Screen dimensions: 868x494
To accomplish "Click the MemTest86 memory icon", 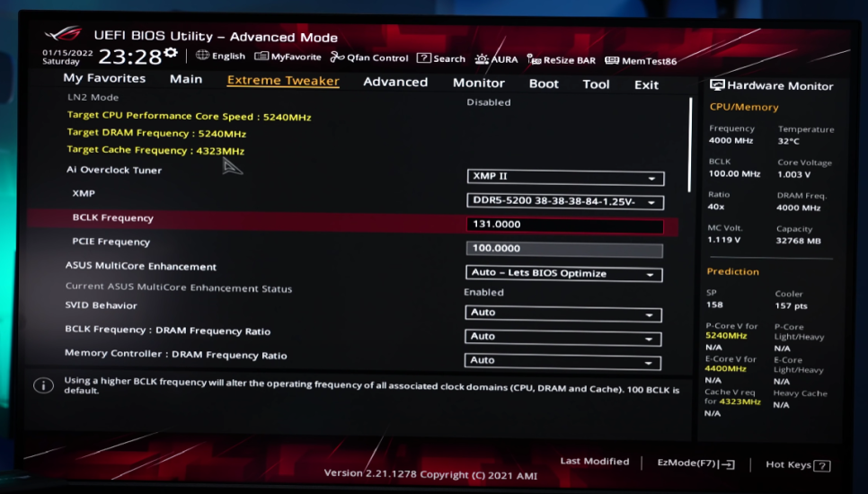I will pyautogui.click(x=612, y=60).
